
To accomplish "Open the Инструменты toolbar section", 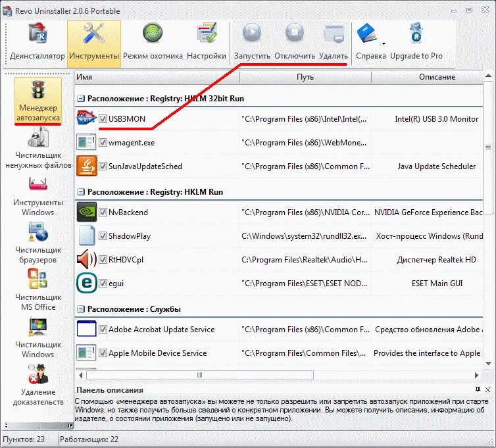I will 94,43.
